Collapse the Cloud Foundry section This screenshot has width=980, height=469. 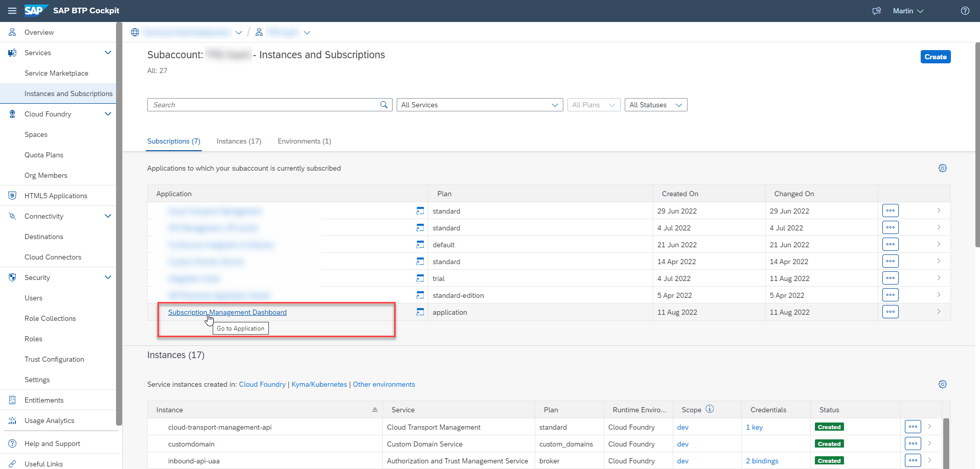point(108,114)
